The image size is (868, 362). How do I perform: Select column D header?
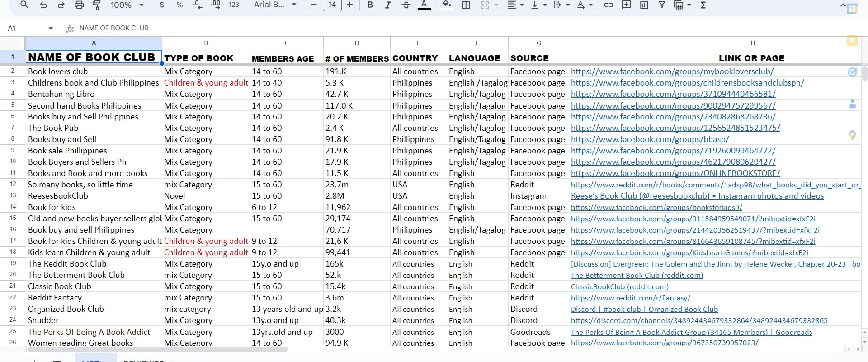point(357,43)
